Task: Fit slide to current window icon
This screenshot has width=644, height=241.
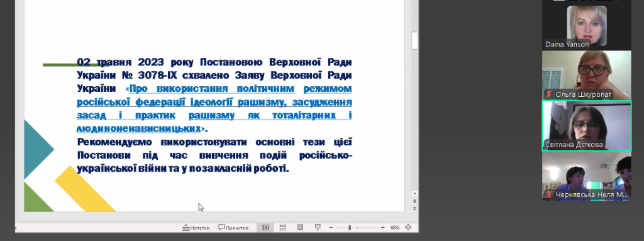Action: (408, 227)
